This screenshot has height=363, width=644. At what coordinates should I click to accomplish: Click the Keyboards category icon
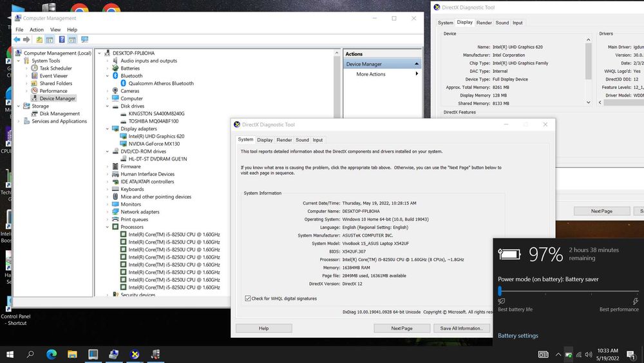[x=115, y=189]
